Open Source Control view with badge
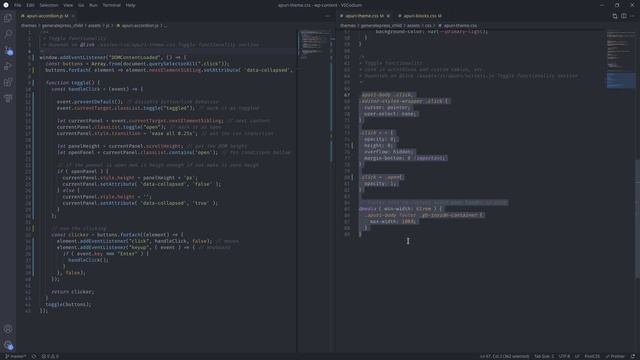 pyautogui.click(x=8, y=51)
